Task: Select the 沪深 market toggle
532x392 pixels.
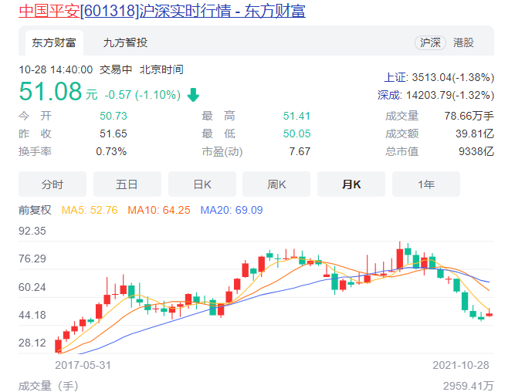Action: tap(430, 42)
